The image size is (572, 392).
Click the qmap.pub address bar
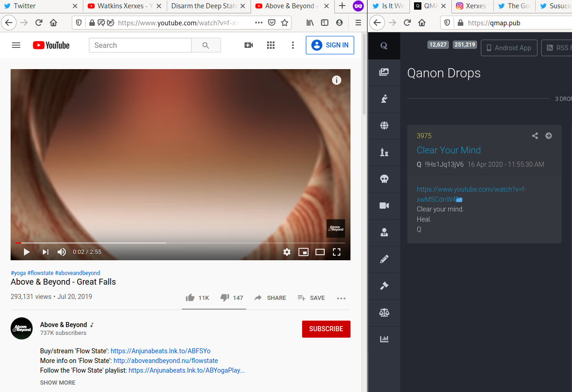pyautogui.click(x=507, y=23)
